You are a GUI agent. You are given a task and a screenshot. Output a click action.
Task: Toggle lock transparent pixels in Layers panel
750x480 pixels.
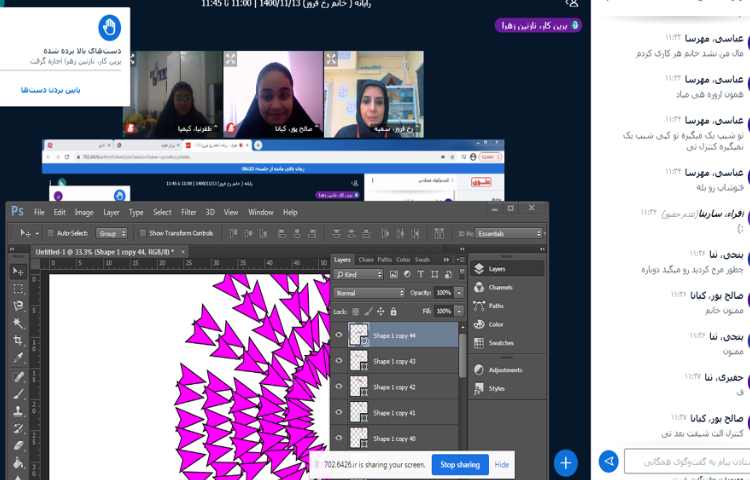(x=355, y=312)
